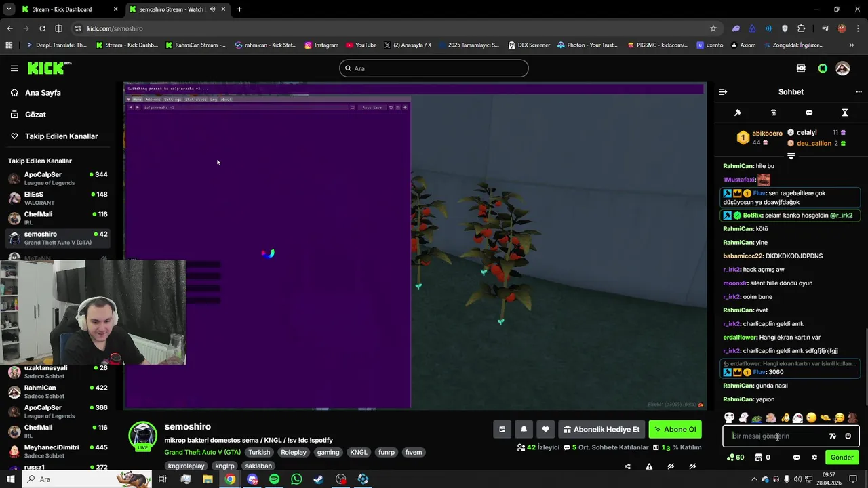Click the hourglass slow-mode icon
Image resolution: width=868 pixels, height=488 pixels.
click(x=845, y=113)
